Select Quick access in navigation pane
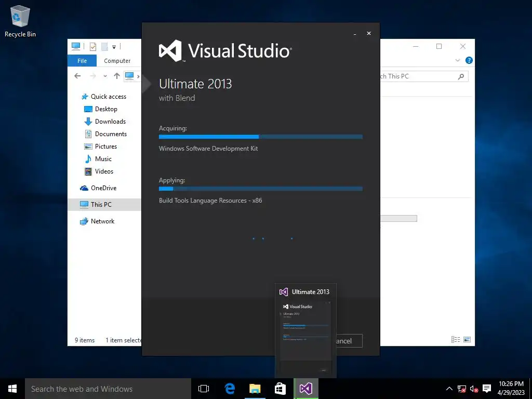The width and height of the screenshot is (532, 399). [x=104, y=97]
